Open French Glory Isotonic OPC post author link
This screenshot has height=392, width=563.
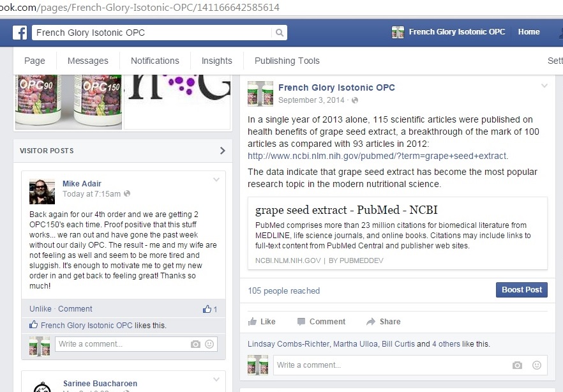(336, 87)
